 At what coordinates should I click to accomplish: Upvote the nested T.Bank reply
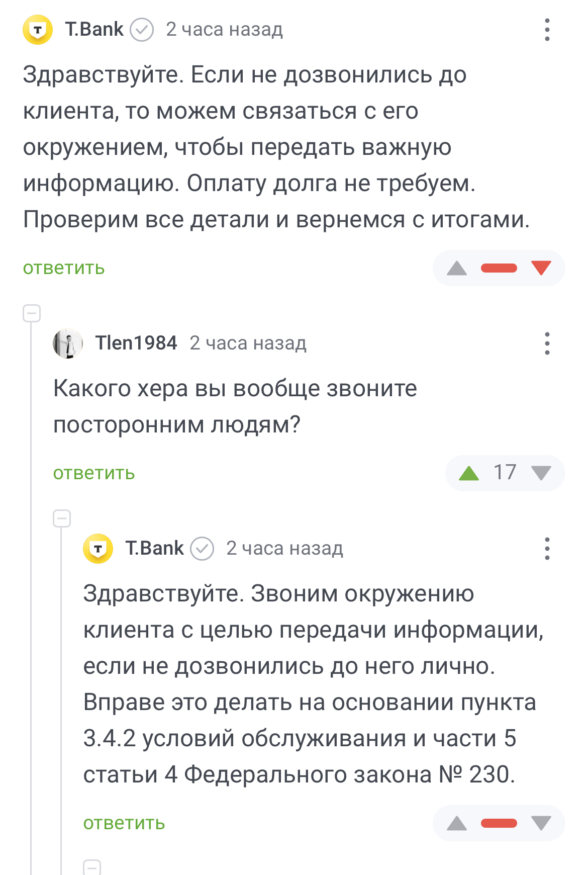(457, 823)
